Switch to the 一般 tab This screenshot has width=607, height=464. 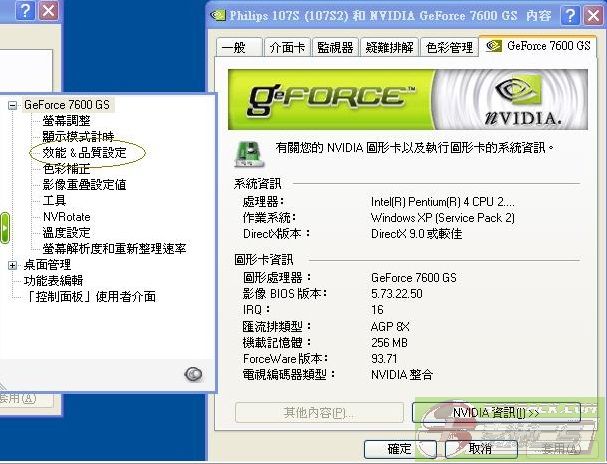pyautogui.click(x=237, y=47)
